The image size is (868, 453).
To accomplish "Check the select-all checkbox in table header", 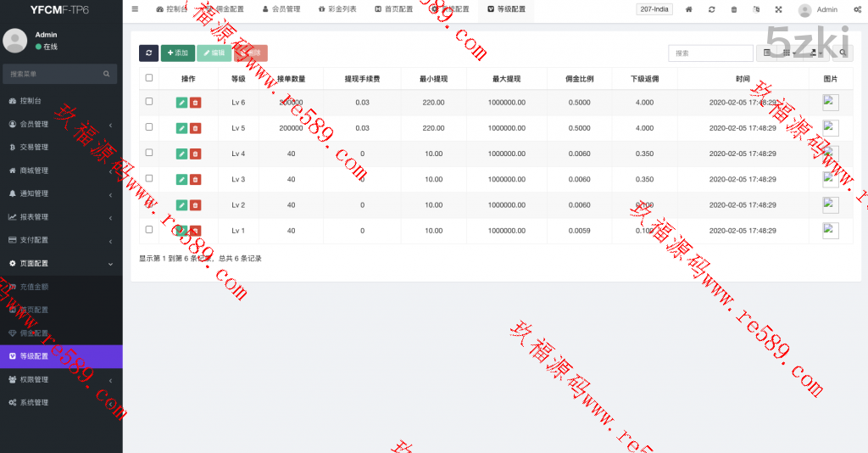I will click(149, 78).
